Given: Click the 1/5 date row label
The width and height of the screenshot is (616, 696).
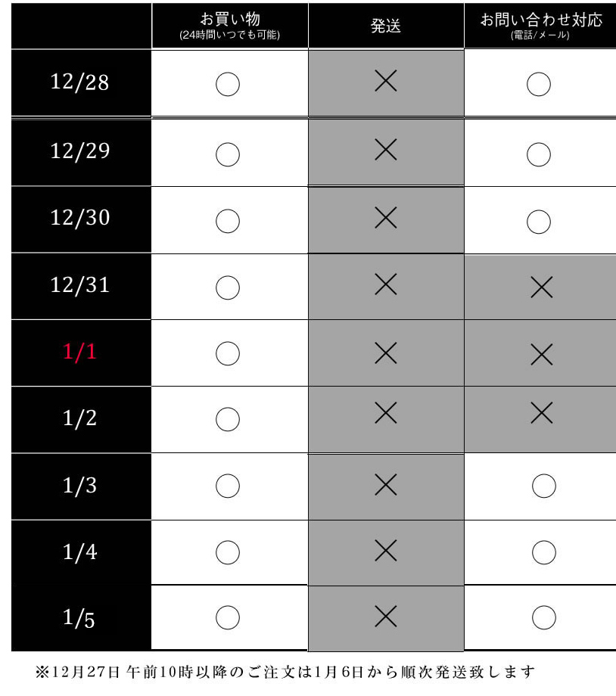Looking at the screenshot, I should 80,618.
